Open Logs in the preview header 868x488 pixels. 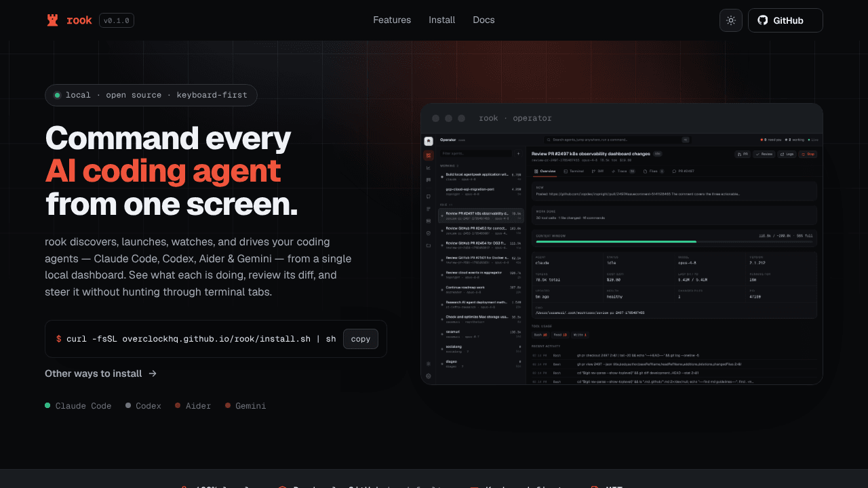pyautogui.click(x=787, y=155)
